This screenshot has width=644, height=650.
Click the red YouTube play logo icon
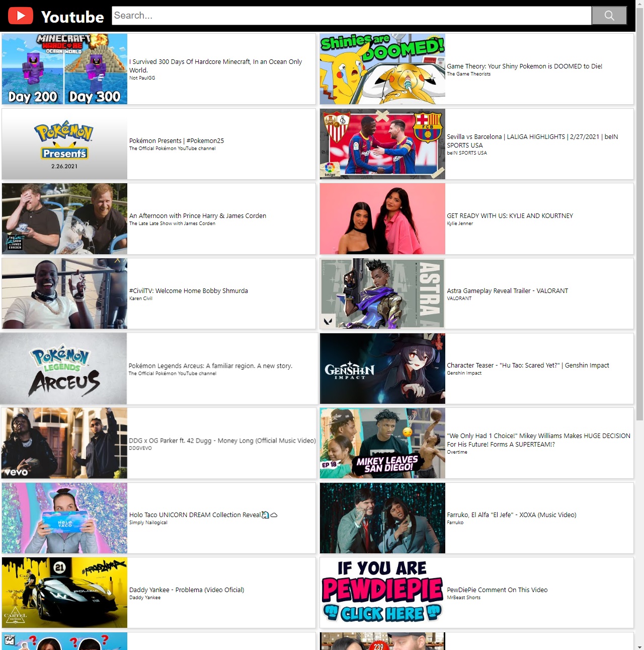21,16
